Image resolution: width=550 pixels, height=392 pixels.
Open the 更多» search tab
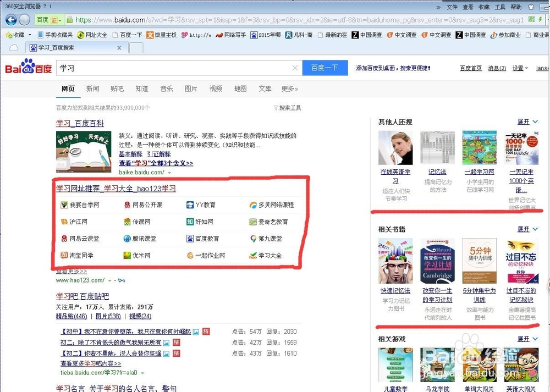pyautogui.click(x=290, y=89)
